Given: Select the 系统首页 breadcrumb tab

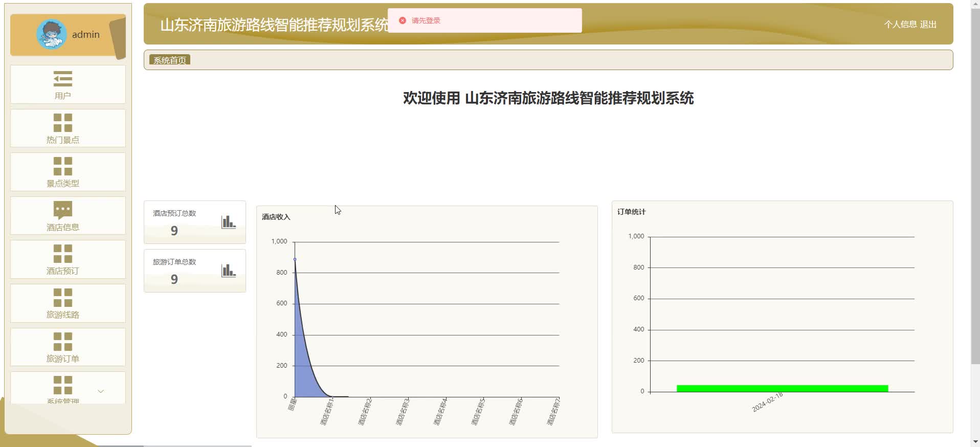Looking at the screenshot, I should [170, 60].
